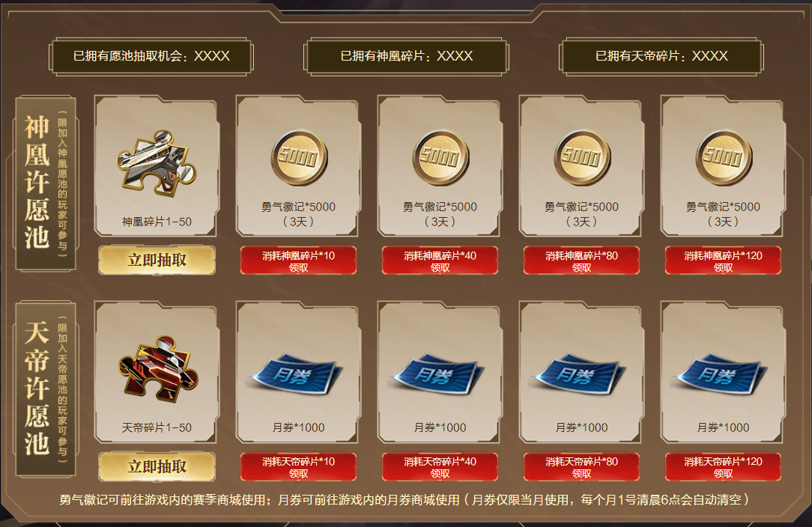Click the 神凰碎片 puzzle piece icon
This screenshot has height=527, width=812.
click(157, 163)
